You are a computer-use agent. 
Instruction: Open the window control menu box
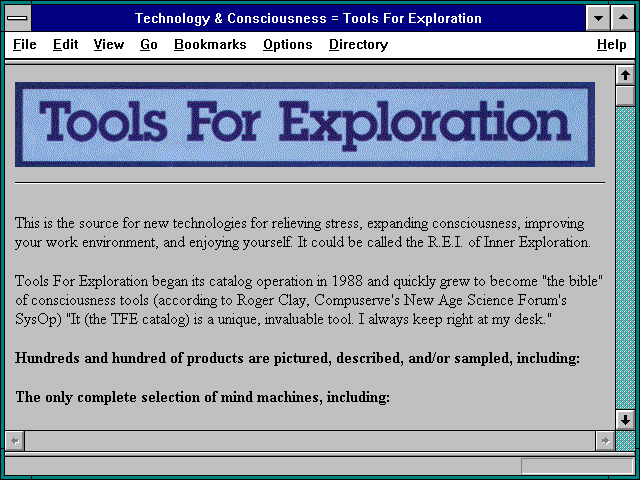(x=18, y=18)
